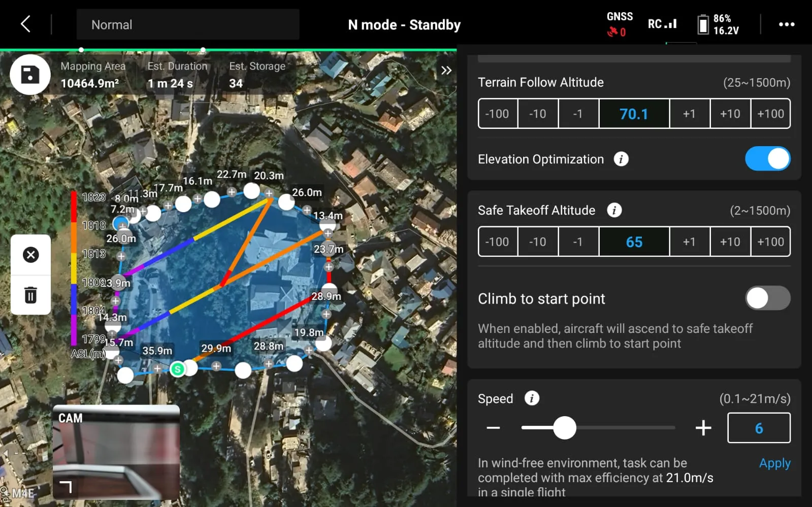The height and width of the screenshot is (507, 812).
Task: Increase Terrain Follow Altitude by +10
Action: coord(730,114)
